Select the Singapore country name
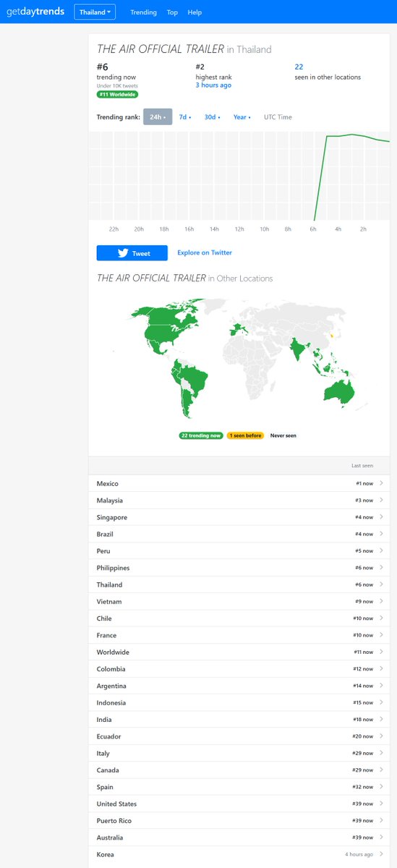 (112, 517)
